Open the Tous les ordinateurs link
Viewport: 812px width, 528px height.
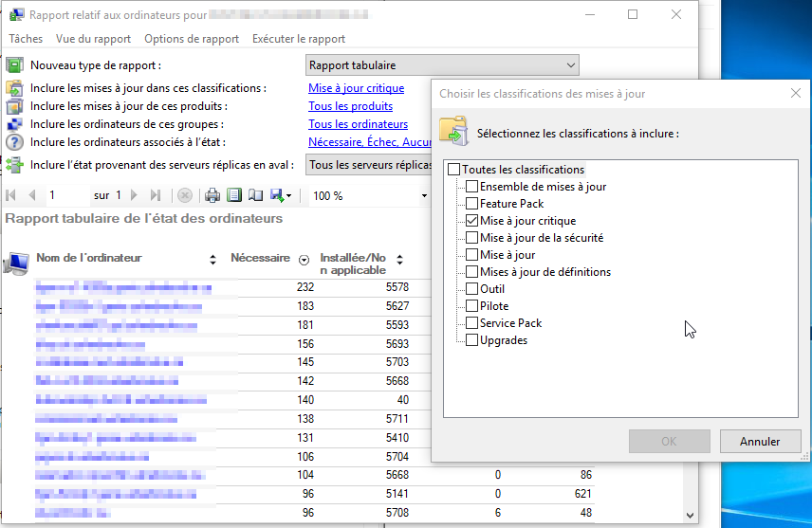(x=359, y=124)
